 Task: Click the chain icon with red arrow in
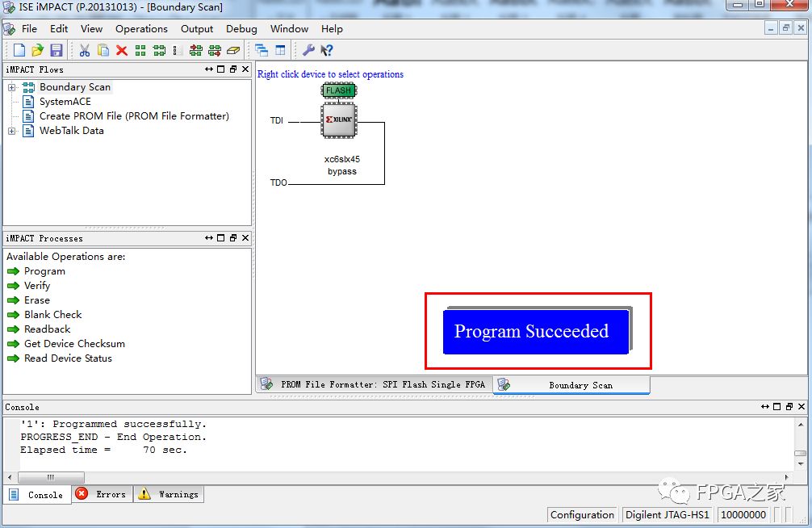coord(196,50)
